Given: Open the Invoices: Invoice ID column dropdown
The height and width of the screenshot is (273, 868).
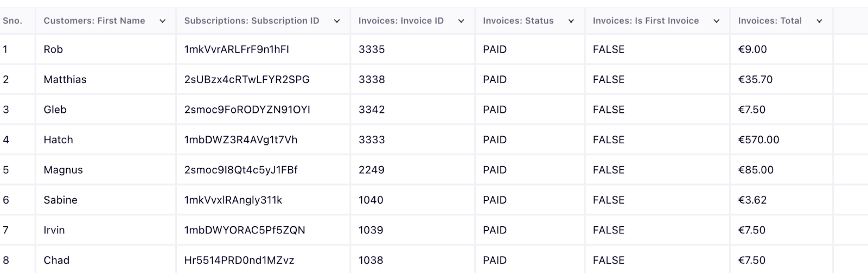Looking at the screenshot, I should pos(461,21).
